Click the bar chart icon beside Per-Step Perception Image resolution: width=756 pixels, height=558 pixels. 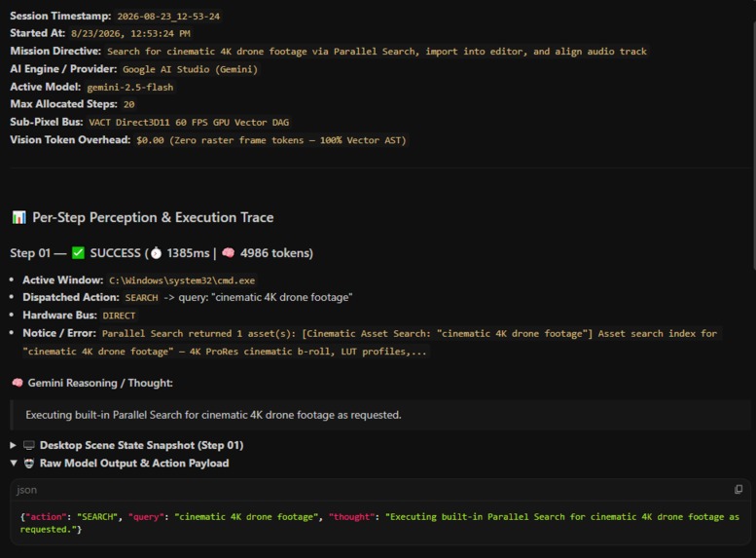(18, 217)
